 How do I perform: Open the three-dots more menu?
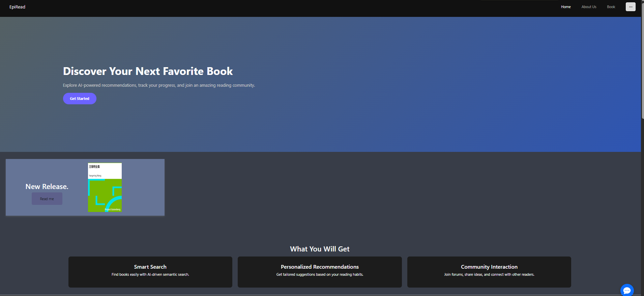point(631,7)
